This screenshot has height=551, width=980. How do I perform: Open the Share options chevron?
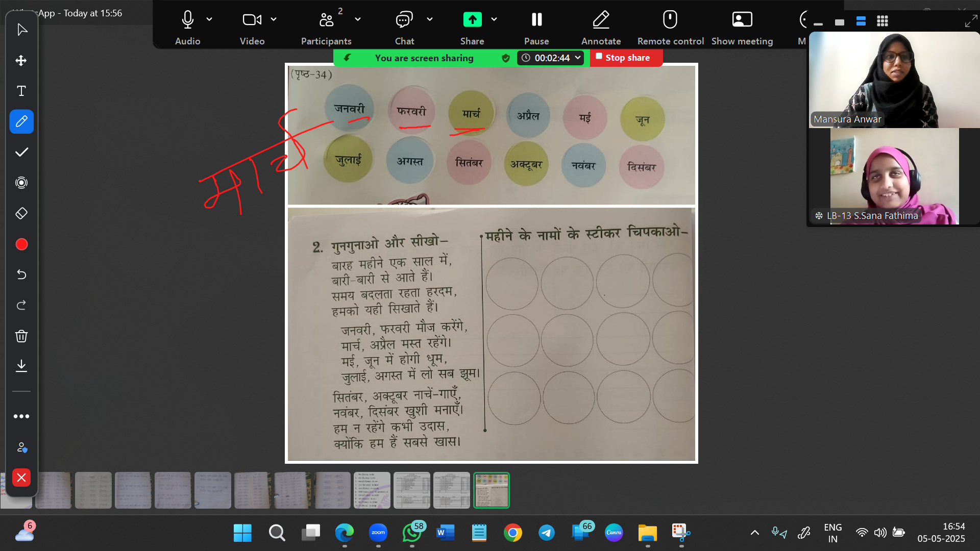[x=494, y=19]
